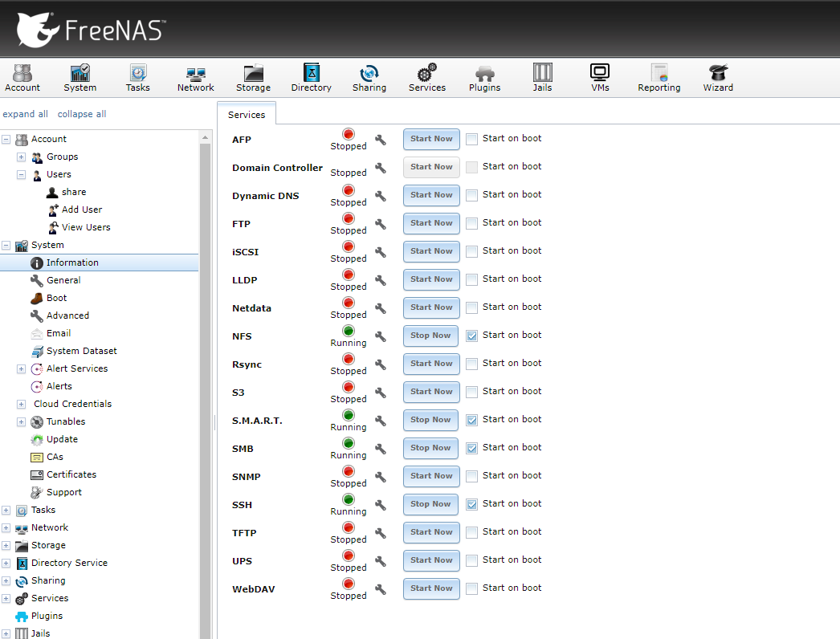Click the SNMP settings wrench icon
This screenshot has width=840, height=639.
(x=381, y=477)
